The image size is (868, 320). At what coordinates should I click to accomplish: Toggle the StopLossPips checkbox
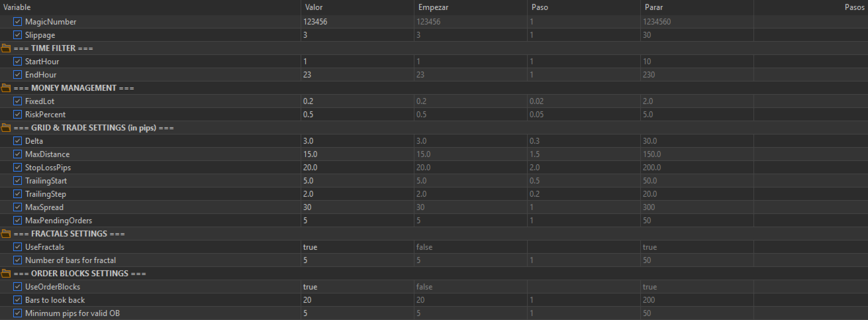(18, 168)
